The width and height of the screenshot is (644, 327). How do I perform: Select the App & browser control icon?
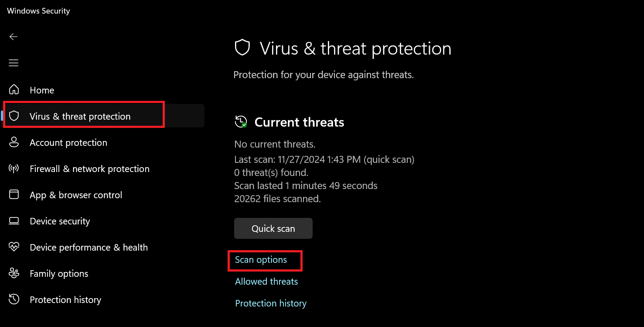[14, 195]
